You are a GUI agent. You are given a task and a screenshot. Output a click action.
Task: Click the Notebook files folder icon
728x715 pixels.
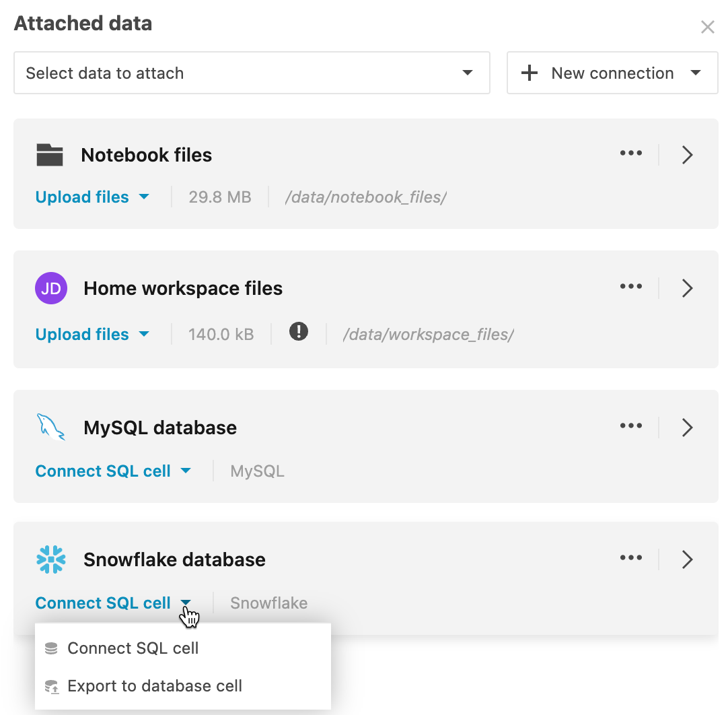click(50, 154)
